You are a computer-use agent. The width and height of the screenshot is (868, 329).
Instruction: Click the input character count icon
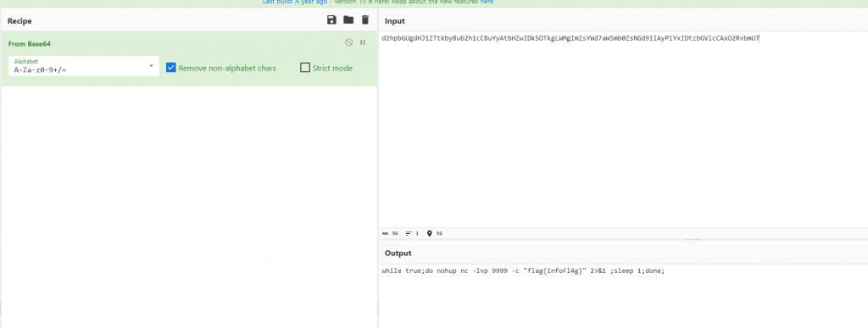(x=386, y=234)
